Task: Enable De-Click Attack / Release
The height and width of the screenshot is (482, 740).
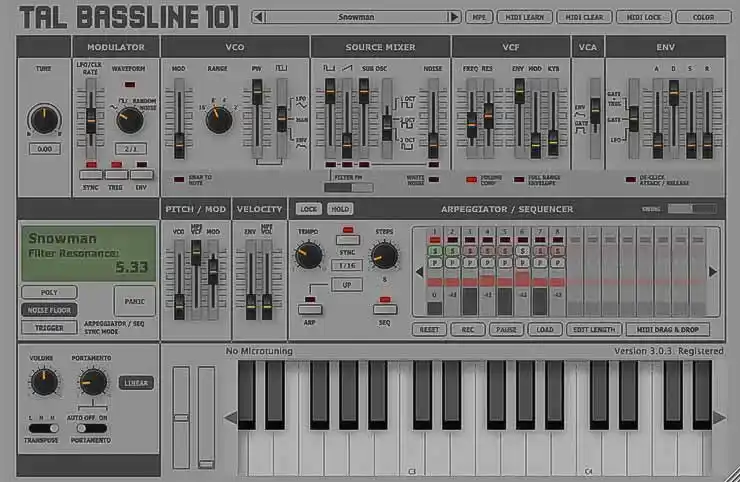Action: (631, 180)
